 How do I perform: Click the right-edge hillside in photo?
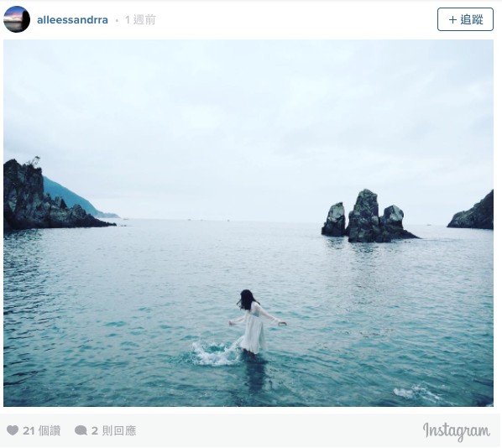pos(473,213)
